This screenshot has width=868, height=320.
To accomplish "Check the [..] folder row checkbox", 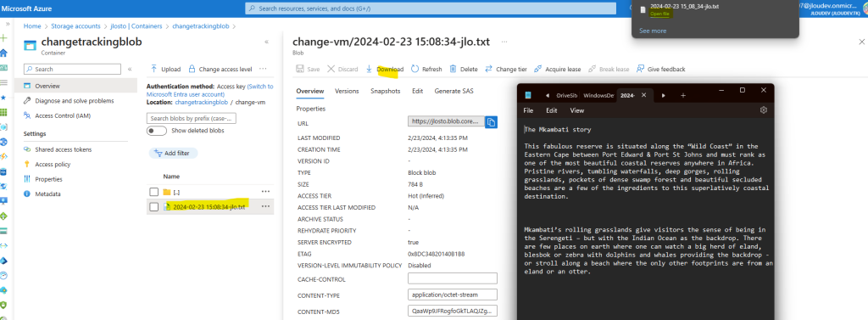I will 154,192.
